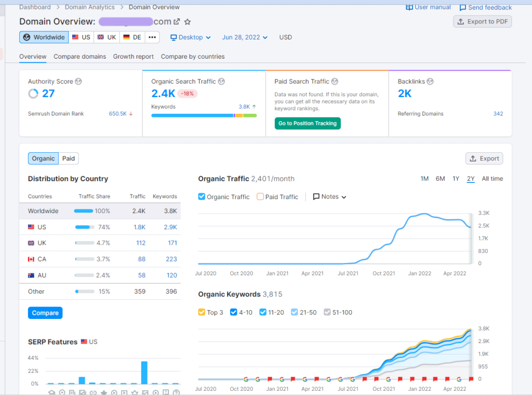Open the Export to PDF option
The width and height of the screenshot is (532, 396).
[482, 21]
